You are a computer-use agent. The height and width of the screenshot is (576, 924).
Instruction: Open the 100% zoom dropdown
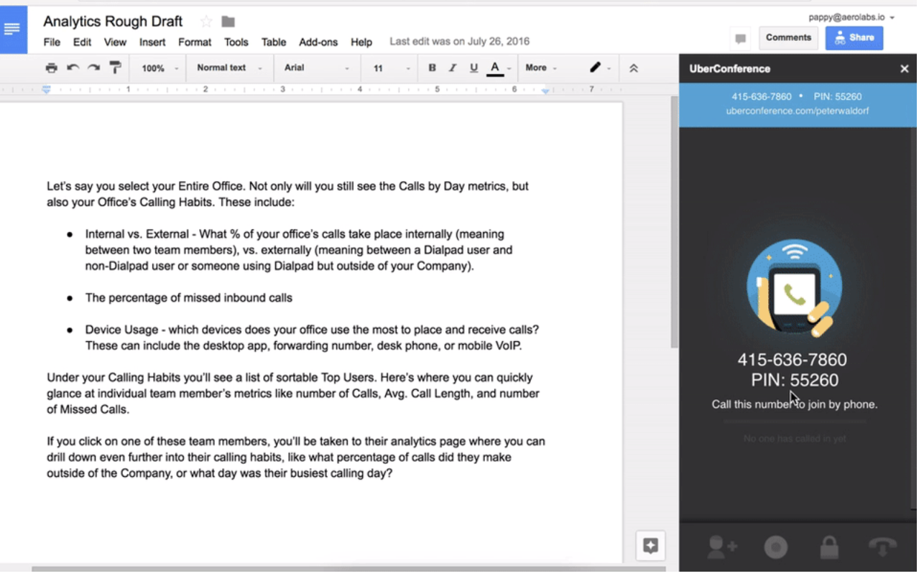click(160, 68)
